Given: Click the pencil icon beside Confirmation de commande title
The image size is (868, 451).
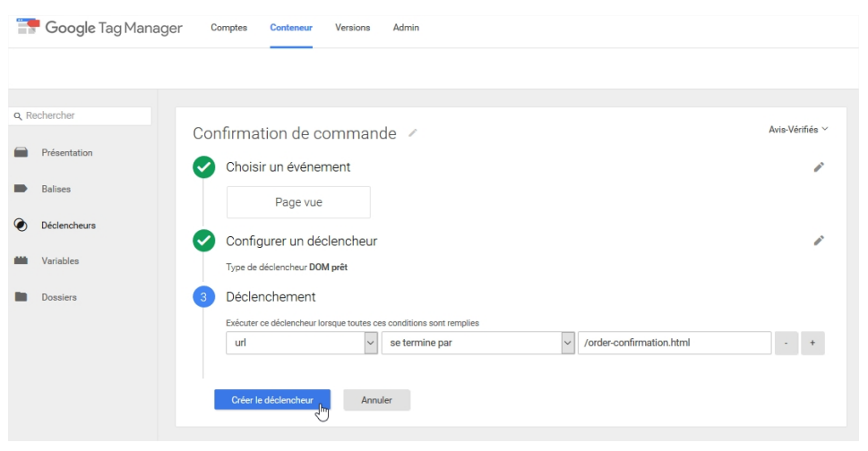Looking at the screenshot, I should tap(413, 133).
